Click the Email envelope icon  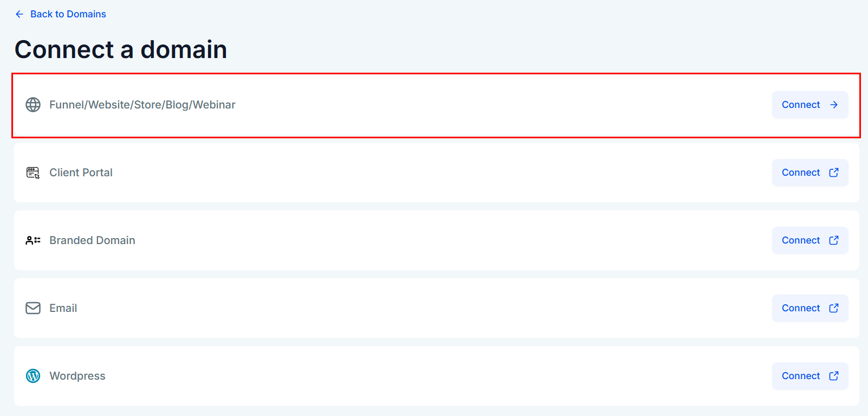33,308
